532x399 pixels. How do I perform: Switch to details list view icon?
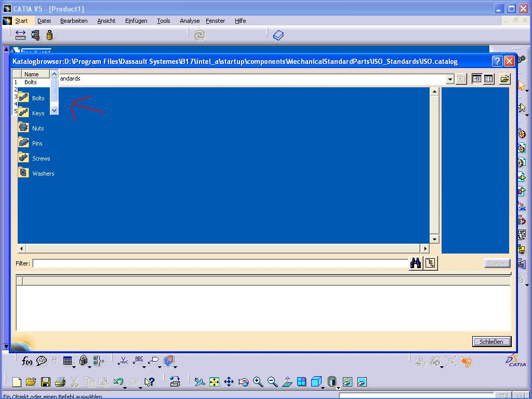click(x=477, y=79)
